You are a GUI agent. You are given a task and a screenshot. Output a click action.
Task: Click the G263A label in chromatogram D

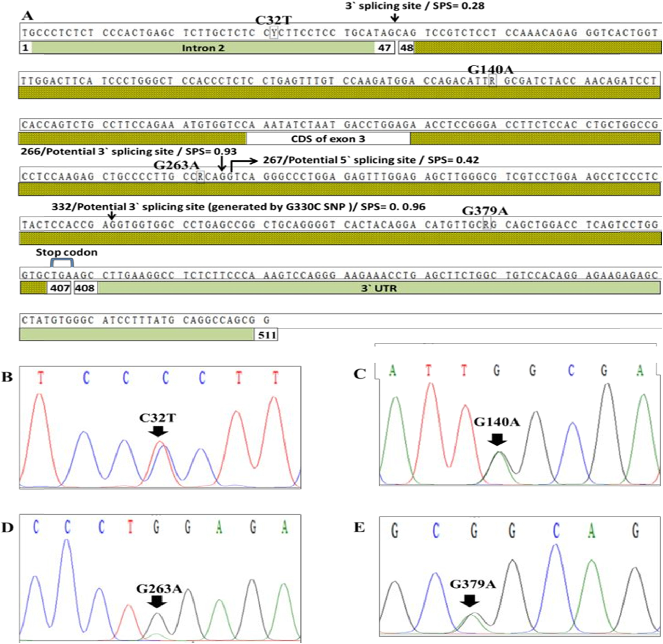[159, 589]
